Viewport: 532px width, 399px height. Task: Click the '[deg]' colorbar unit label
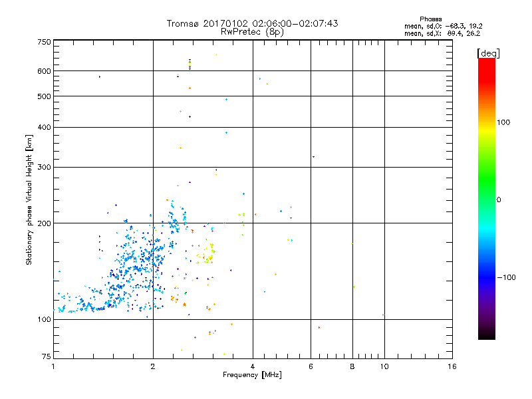point(488,53)
